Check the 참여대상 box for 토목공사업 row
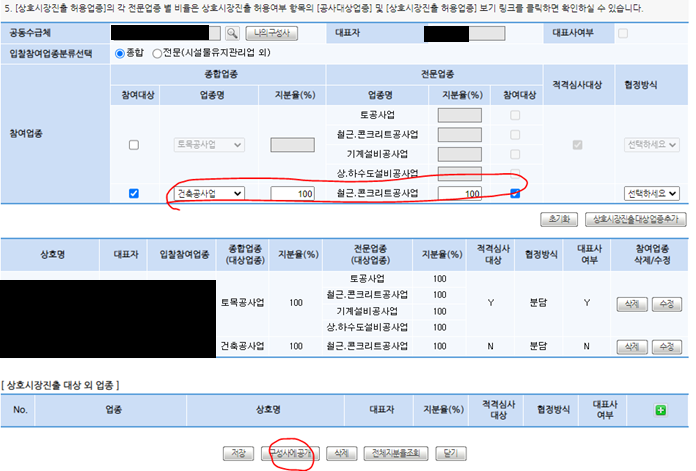Viewport: 696px width, 471px height. point(134,145)
